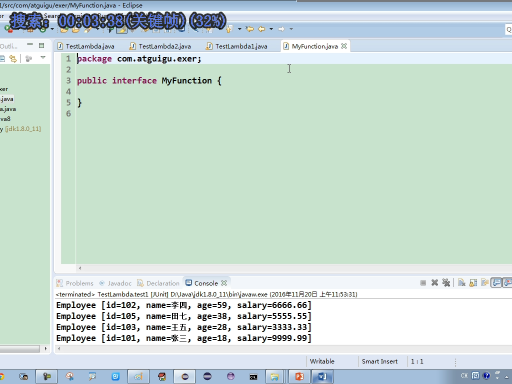The width and height of the screenshot is (512, 384).
Task: Close the Console view
Action: [x=224, y=283]
